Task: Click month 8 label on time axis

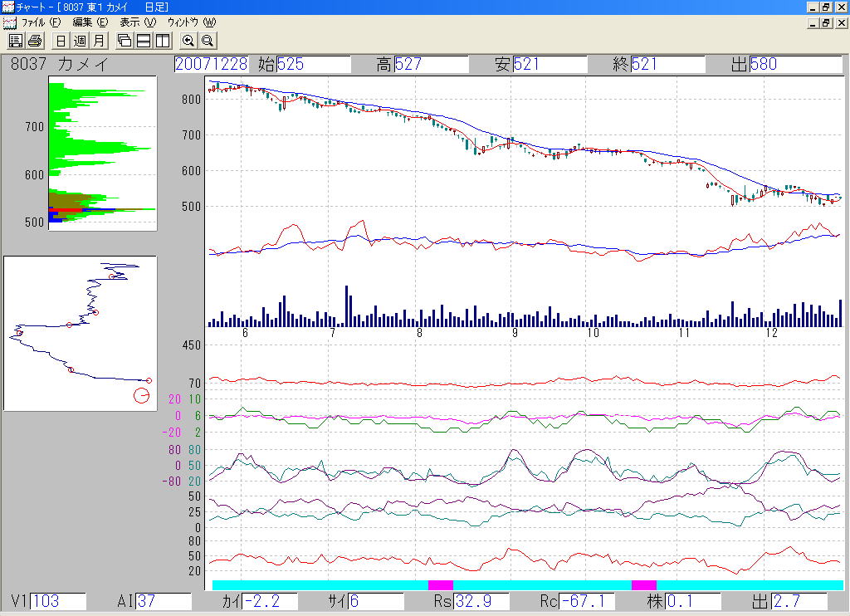Action: coord(419,333)
